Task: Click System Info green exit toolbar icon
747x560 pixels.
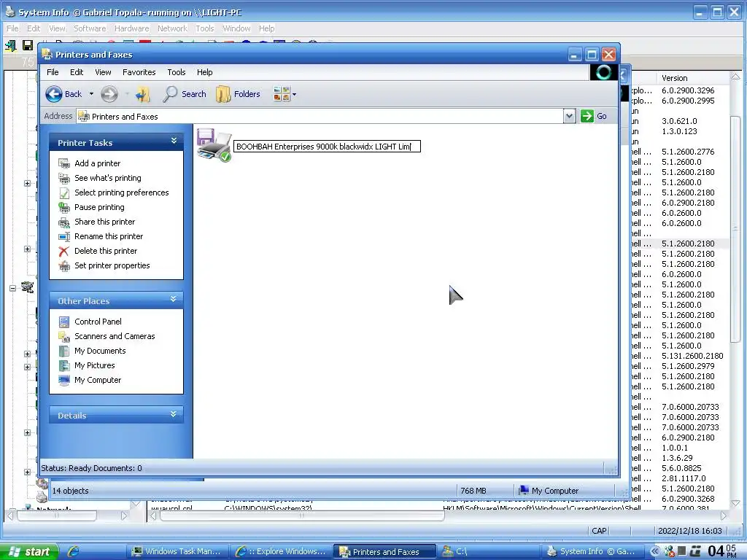Action: click(10, 46)
